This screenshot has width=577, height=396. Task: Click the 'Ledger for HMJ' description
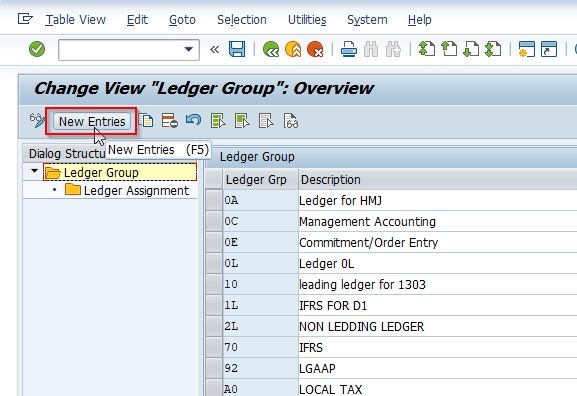(340, 201)
